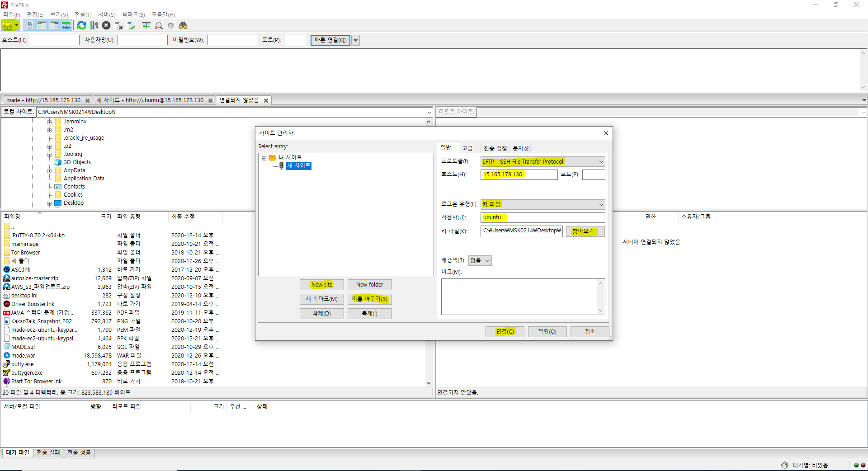The image size is (868, 471).
Task: Switch to the 전송 실패 queue tab
Action: 48,453
